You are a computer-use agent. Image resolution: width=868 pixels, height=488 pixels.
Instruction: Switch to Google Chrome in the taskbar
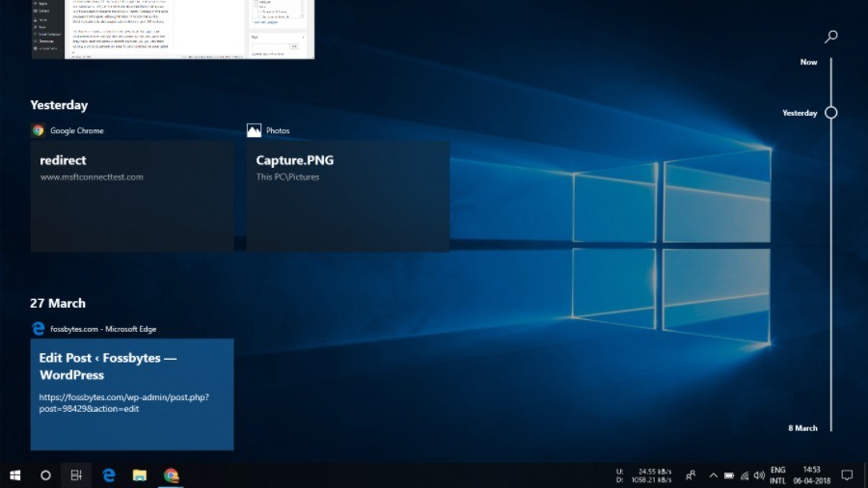click(171, 475)
